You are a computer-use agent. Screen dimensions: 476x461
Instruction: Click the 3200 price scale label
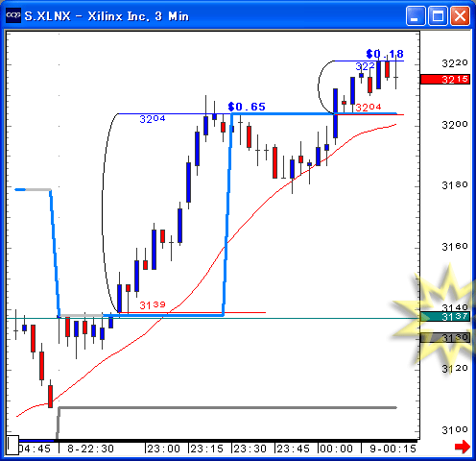click(455, 124)
